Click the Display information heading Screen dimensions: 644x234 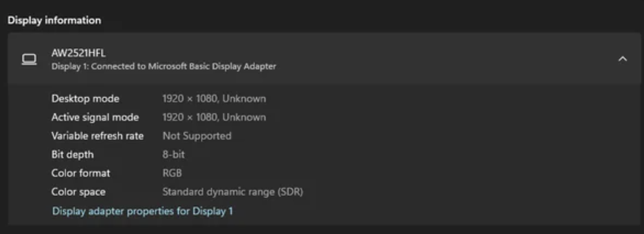[54, 20]
